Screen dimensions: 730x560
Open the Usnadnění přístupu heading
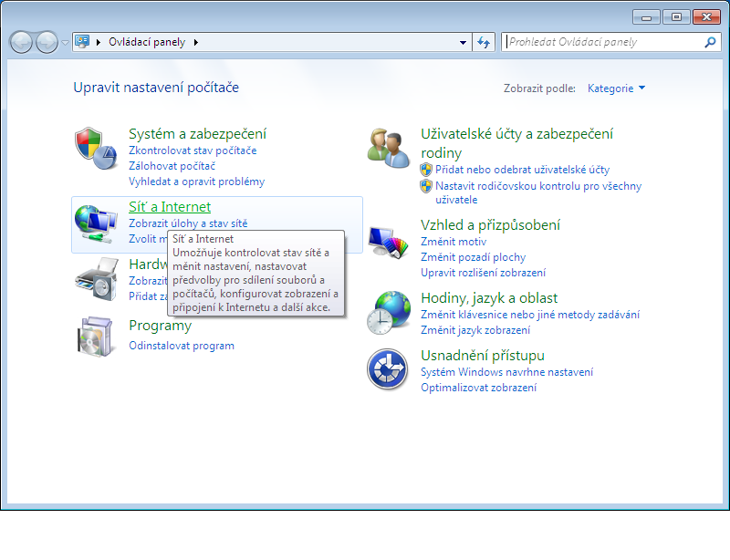pos(483,356)
